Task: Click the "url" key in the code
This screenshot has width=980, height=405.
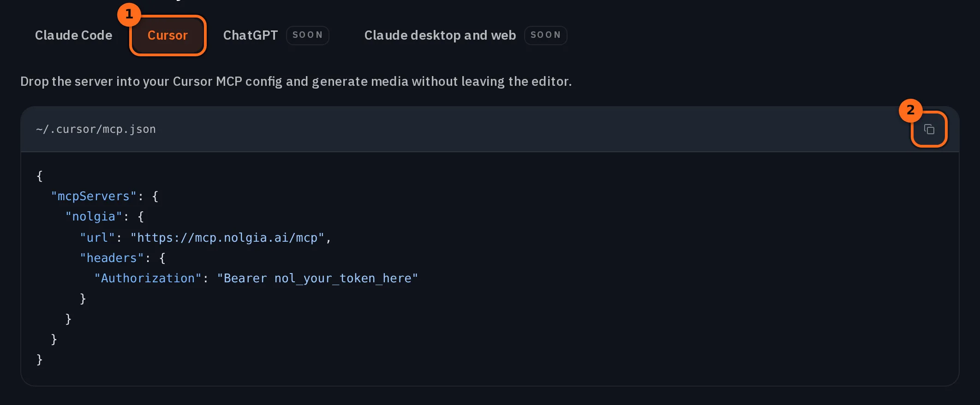Action: pyautogui.click(x=97, y=238)
